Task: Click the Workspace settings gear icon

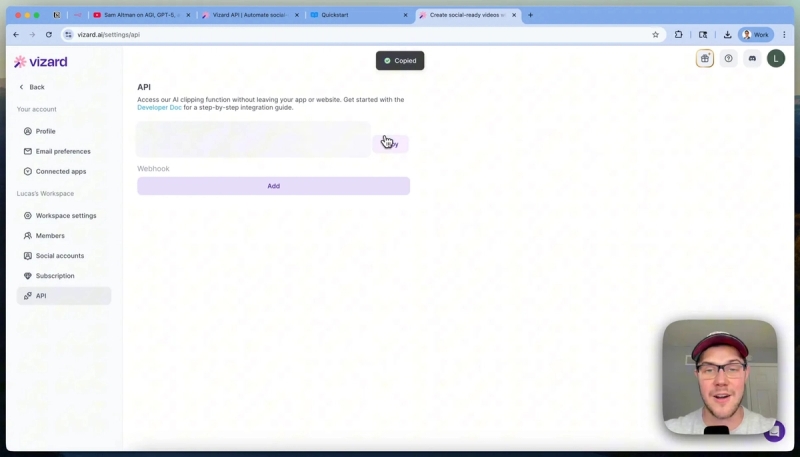Action: [x=28, y=216]
